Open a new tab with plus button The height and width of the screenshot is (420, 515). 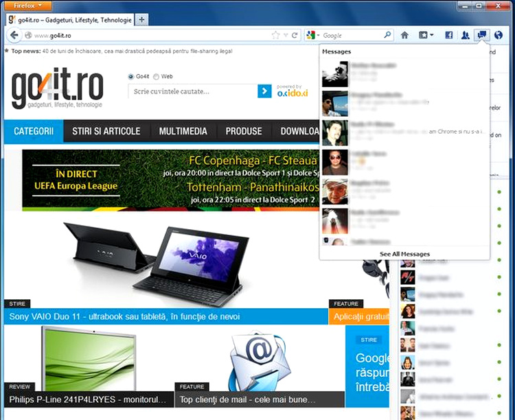[141, 20]
